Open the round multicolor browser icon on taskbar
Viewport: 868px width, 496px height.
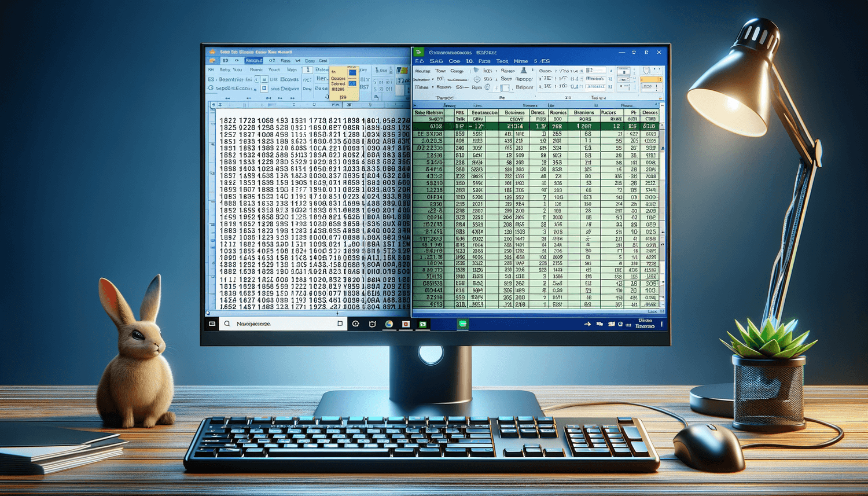389,324
